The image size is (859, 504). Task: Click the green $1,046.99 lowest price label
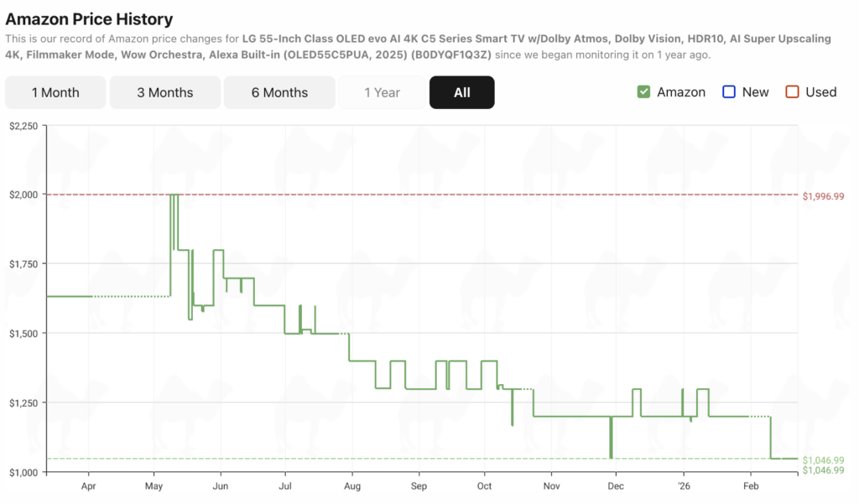tap(823, 460)
